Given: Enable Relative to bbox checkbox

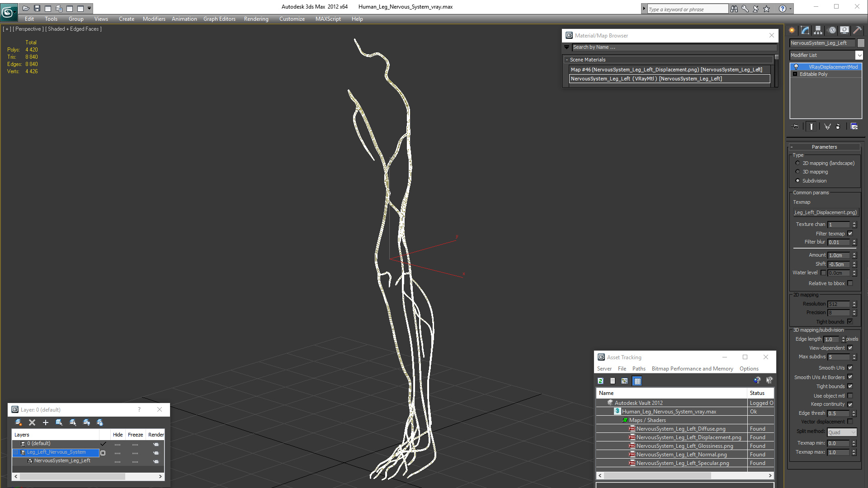Looking at the screenshot, I should pos(850,283).
